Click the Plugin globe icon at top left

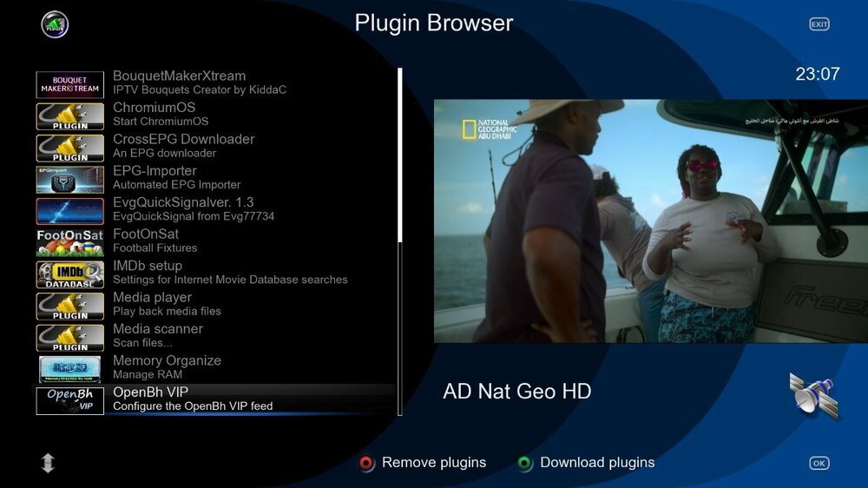pos(55,24)
